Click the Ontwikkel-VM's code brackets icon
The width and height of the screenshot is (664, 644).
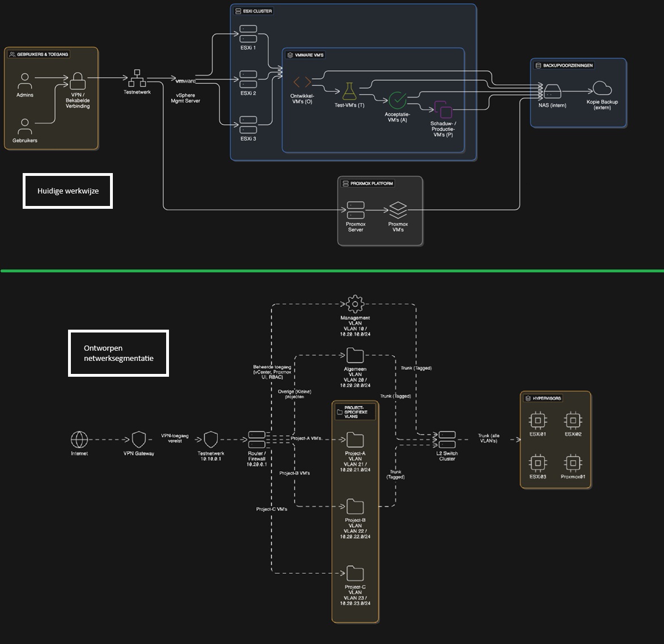(302, 83)
